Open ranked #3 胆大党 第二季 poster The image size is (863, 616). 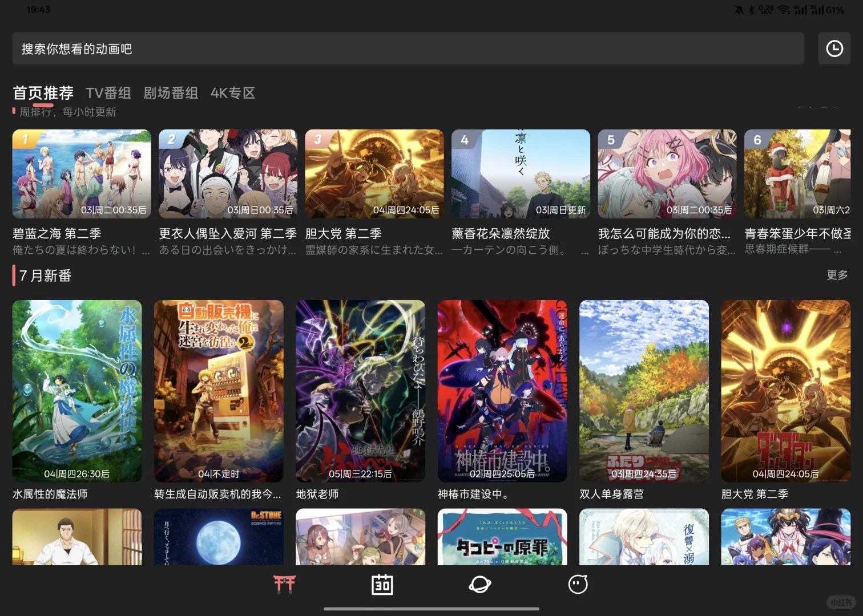(374, 174)
